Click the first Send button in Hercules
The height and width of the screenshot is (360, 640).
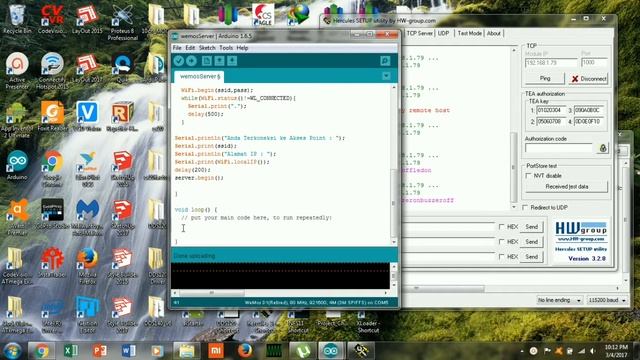531,227
